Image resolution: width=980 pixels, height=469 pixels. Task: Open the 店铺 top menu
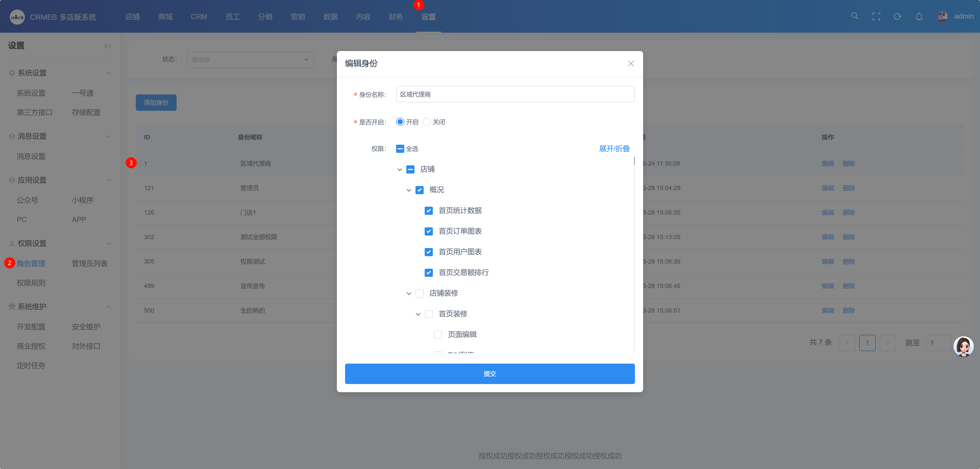pos(132,17)
